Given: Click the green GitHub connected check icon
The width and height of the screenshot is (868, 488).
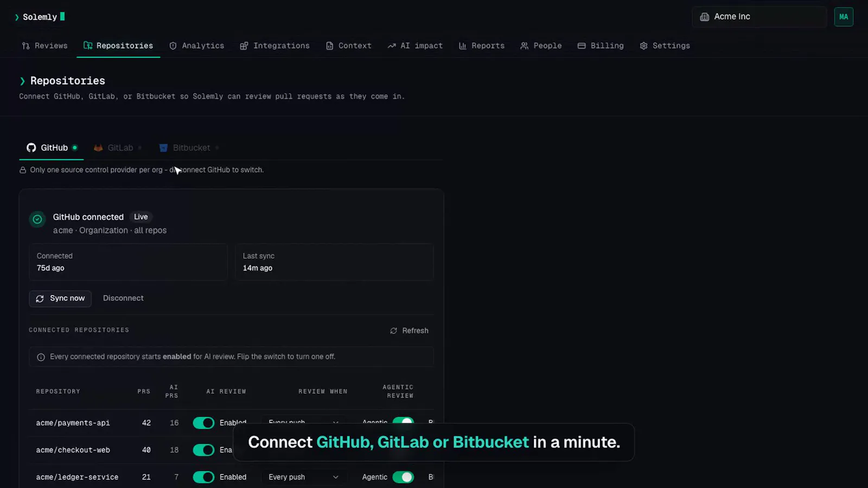Looking at the screenshot, I should (x=37, y=220).
